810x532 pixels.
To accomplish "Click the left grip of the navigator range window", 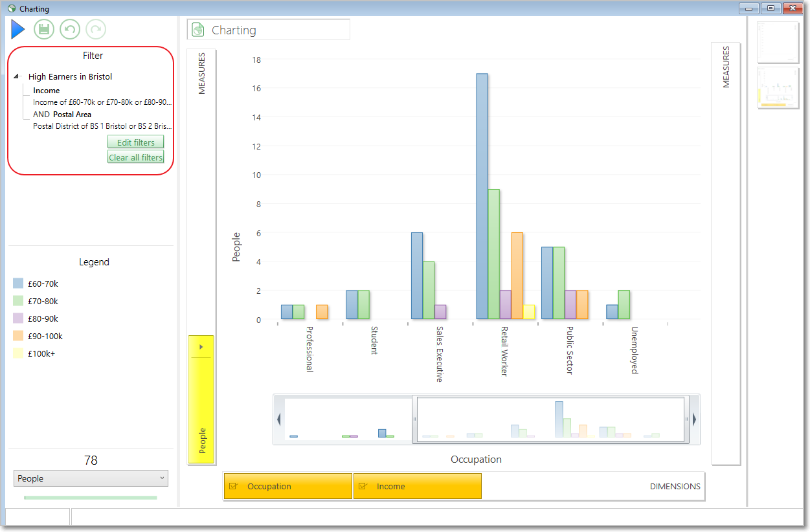I will tap(415, 419).
